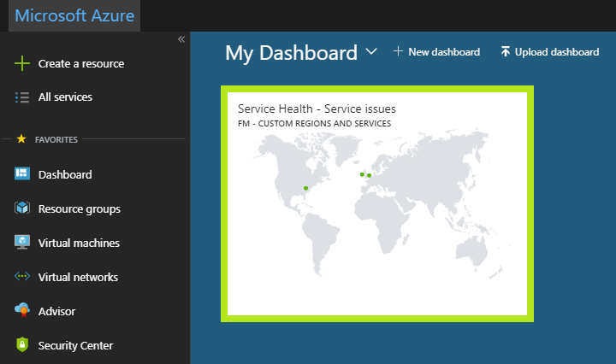Image resolution: width=616 pixels, height=364 pixels.
Task: Click the FAVORITES section heading text
Action: pyautogui.click(x=56, y=139)
